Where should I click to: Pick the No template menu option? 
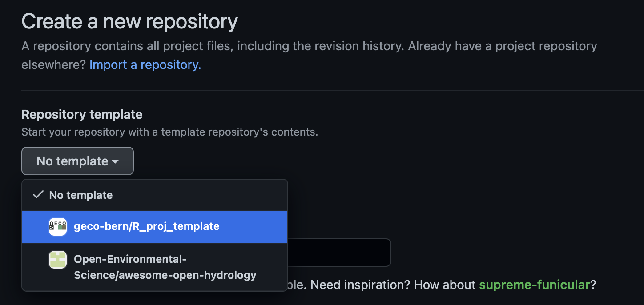point(81,195)
